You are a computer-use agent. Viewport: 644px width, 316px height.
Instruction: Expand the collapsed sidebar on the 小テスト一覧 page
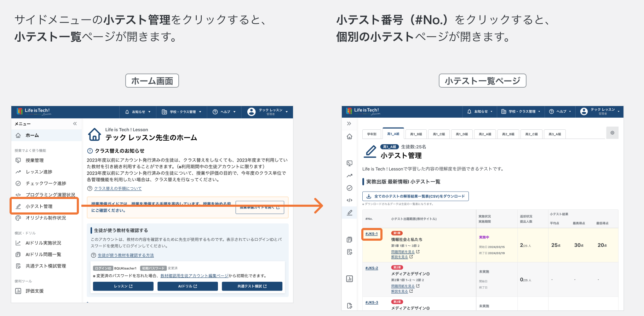349,123
